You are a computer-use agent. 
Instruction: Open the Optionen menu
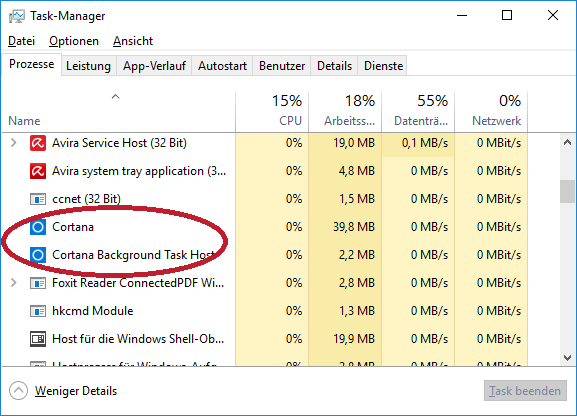(74, 41)
